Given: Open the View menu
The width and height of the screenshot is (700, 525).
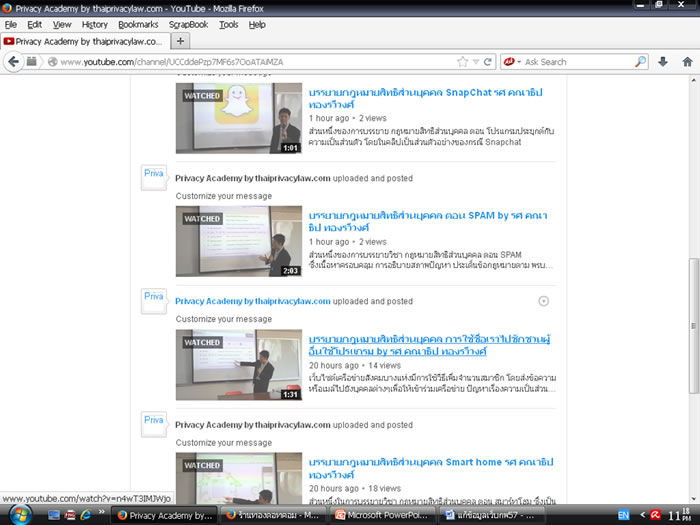Looking at the screenshot, I should pyautogui.click(x=62, y=25).
